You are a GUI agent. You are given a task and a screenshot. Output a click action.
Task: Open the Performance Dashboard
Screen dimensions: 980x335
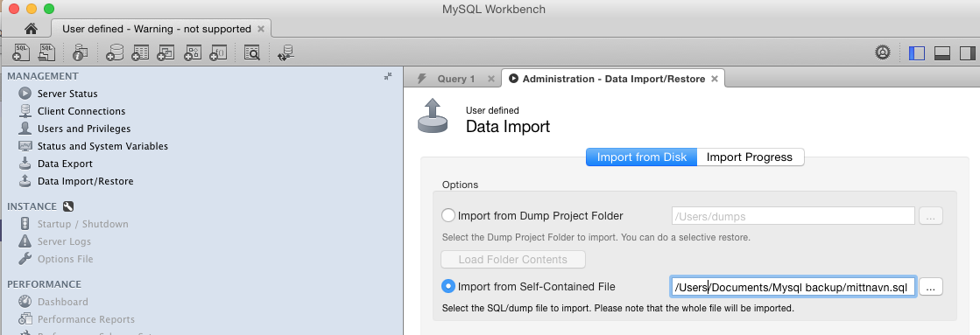point(62,301)
